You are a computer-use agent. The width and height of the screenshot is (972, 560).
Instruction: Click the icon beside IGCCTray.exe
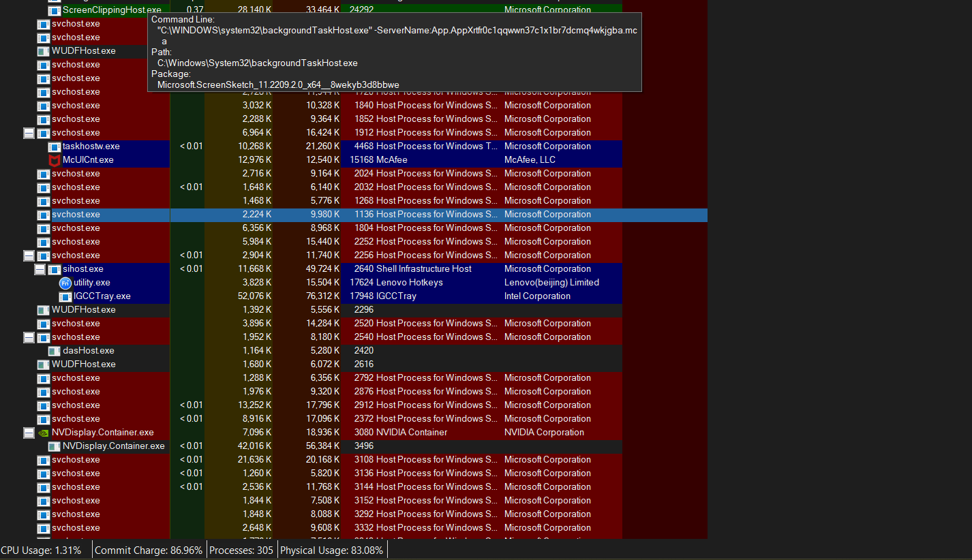[65, 296]
